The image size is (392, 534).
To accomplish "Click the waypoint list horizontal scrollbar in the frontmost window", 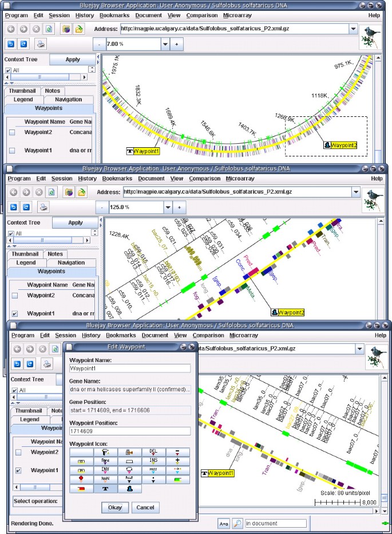I will (38, 487).
